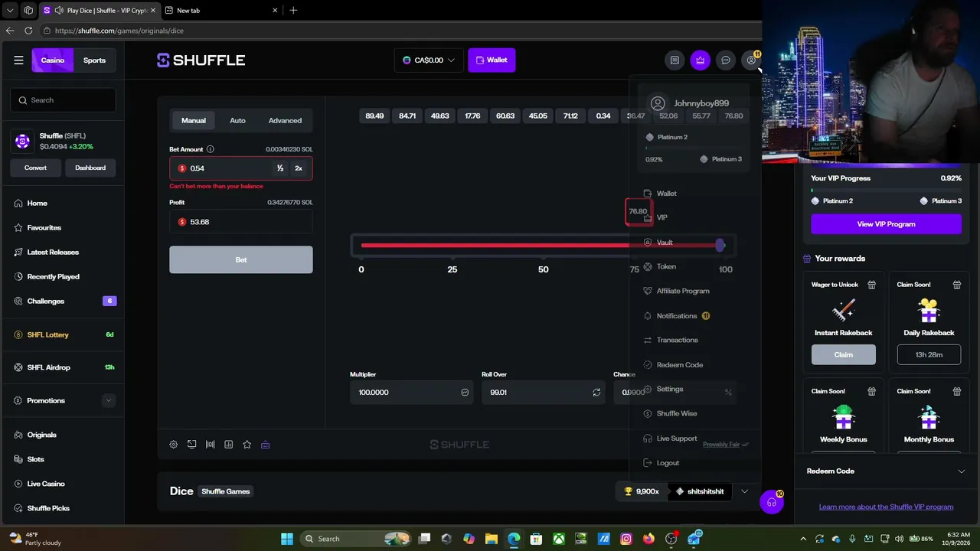Click the swap icon in Roll Over field
Viewport: 980px width, 551px height.
click(x=596, y=393)
